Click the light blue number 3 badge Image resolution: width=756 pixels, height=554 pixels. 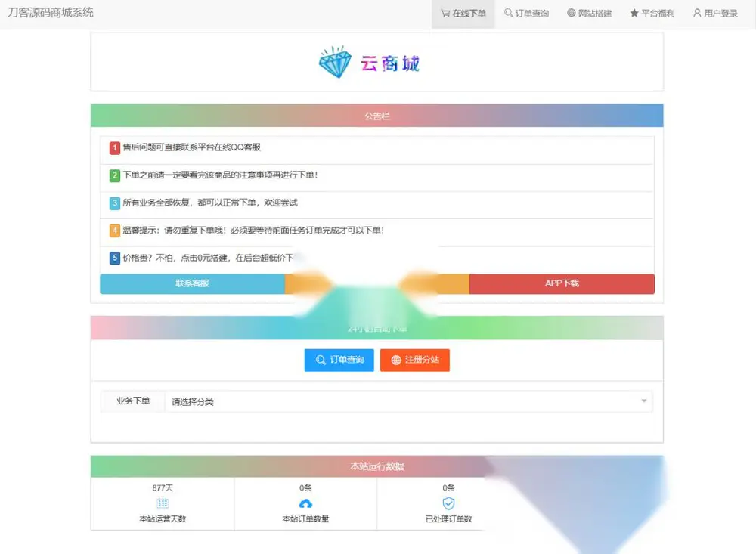point(114,203)
